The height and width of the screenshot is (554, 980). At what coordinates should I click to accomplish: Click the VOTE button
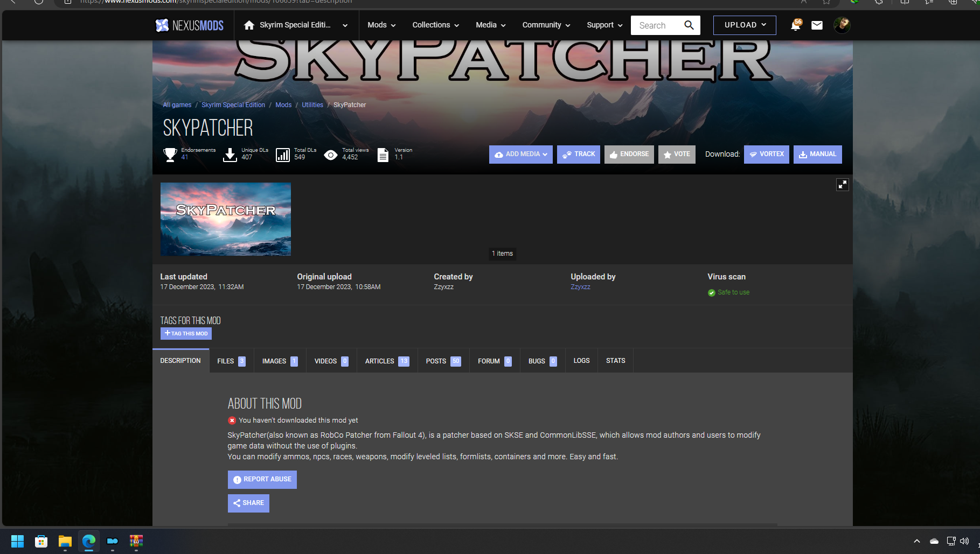(x=677, y=155)
